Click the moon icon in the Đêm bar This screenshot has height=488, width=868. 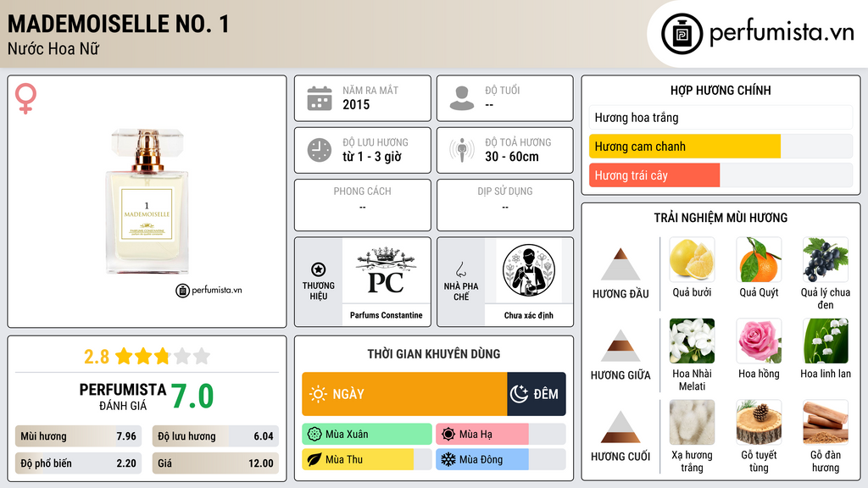tap(519, 394)
